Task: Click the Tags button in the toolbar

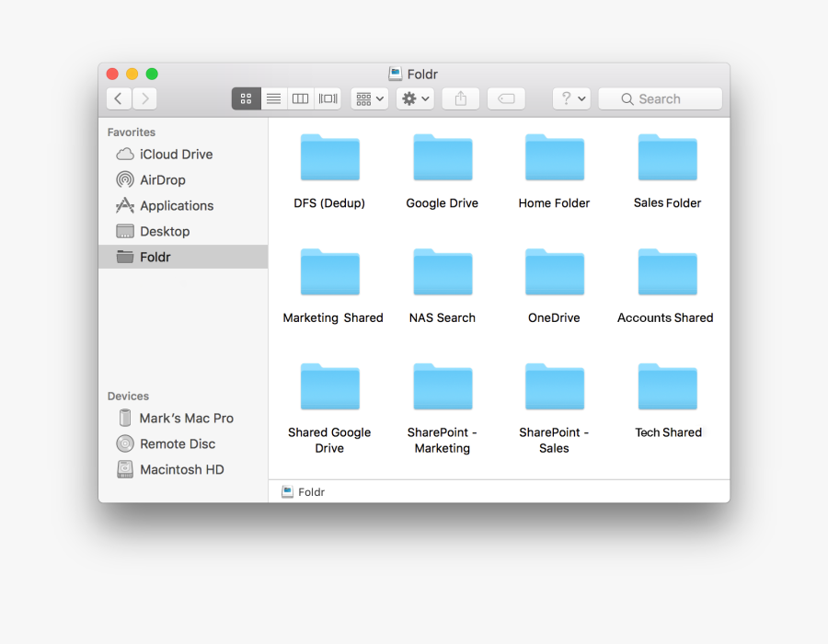Action: click(506, 98)
